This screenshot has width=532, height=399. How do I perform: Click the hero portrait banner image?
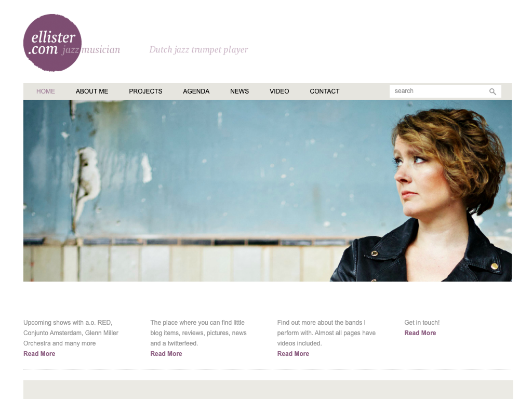pyautogui.click(x=268, y=190)
